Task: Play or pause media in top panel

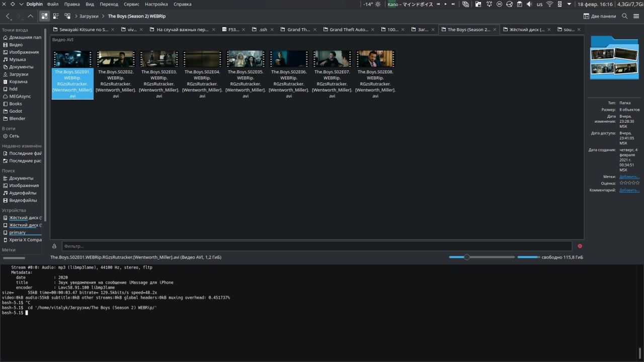Action: [445, 4]
